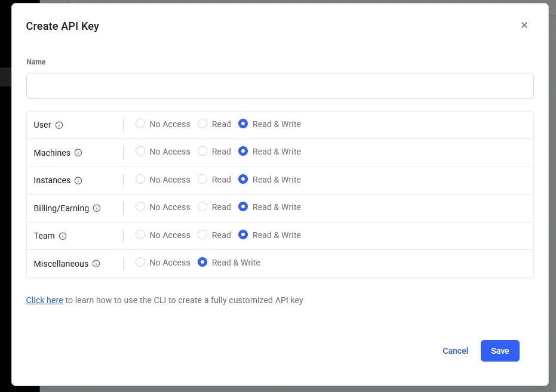This screenshot has height=392, width=556.
Task: Save the new API key
Action: pyautogui.click(x=500, y=351)
